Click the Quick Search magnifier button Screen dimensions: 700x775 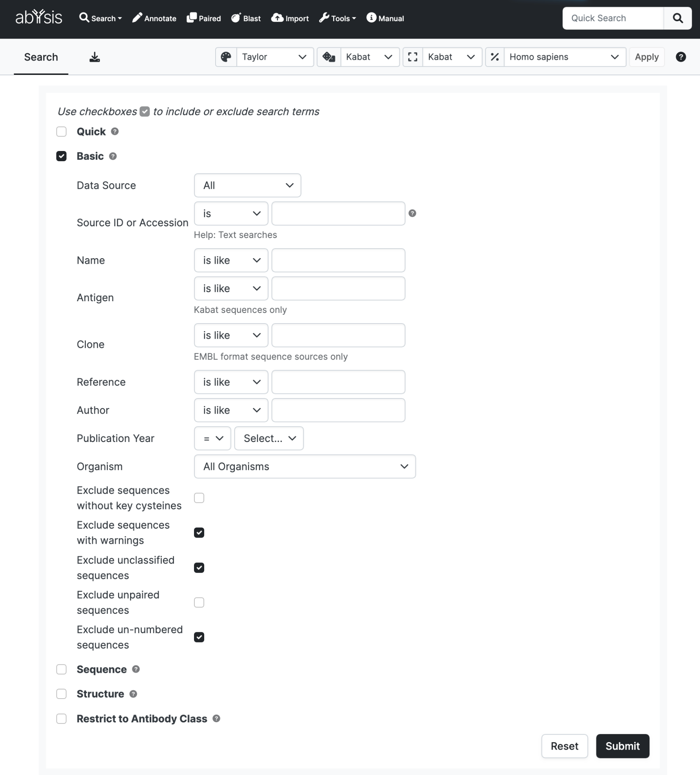[x=678, y=18]
